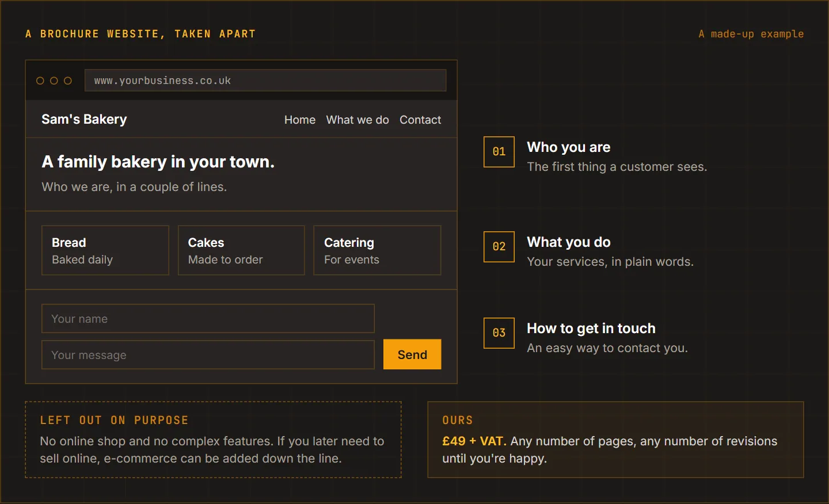The width and height of the screenshot is (829, 504).
Task: Click 'Your services, in plain words.'
Action: click(610, 262)
